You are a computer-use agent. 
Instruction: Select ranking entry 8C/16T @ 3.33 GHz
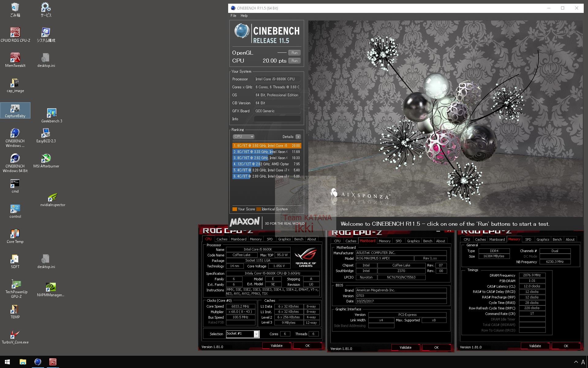267,152
